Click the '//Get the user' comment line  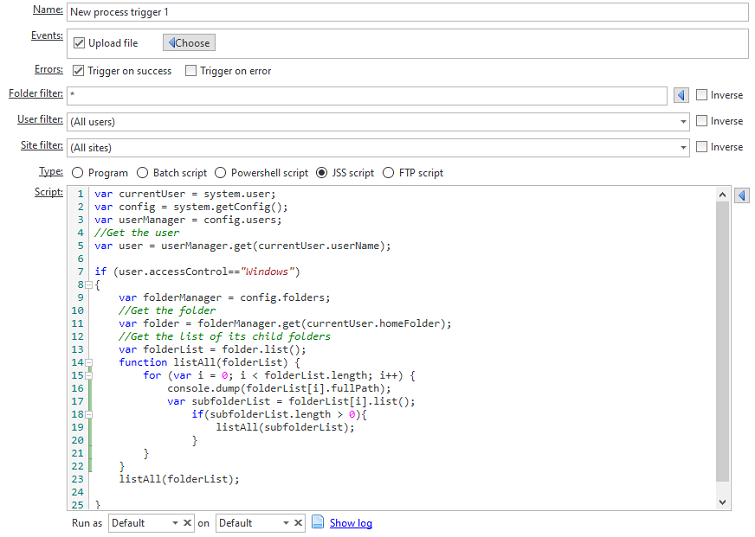(x=137, y=233)
